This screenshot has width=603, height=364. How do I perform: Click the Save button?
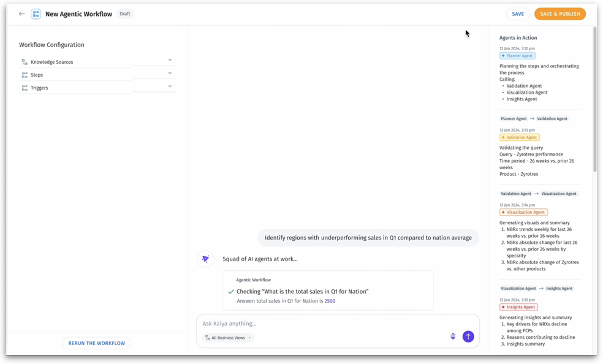tap(518, 14)
